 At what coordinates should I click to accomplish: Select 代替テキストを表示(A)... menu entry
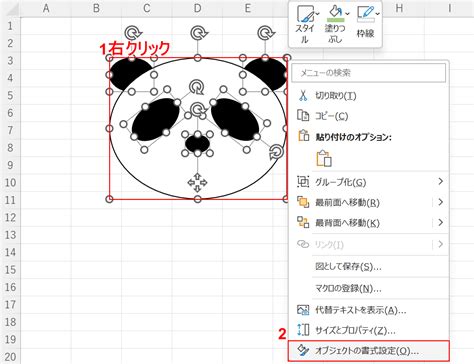tap(368, 310)
